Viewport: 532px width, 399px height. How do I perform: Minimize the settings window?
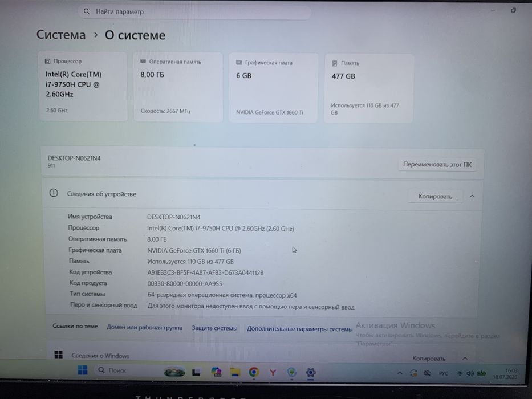(493, 10)
